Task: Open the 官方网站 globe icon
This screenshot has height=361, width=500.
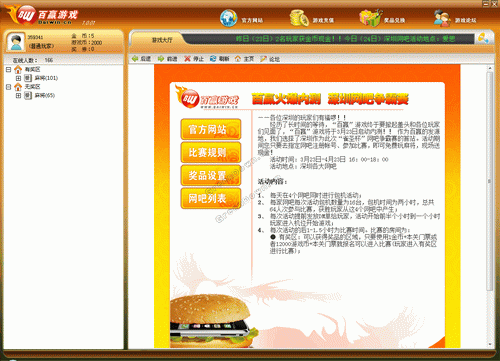Action: click(x=229, y=18)
